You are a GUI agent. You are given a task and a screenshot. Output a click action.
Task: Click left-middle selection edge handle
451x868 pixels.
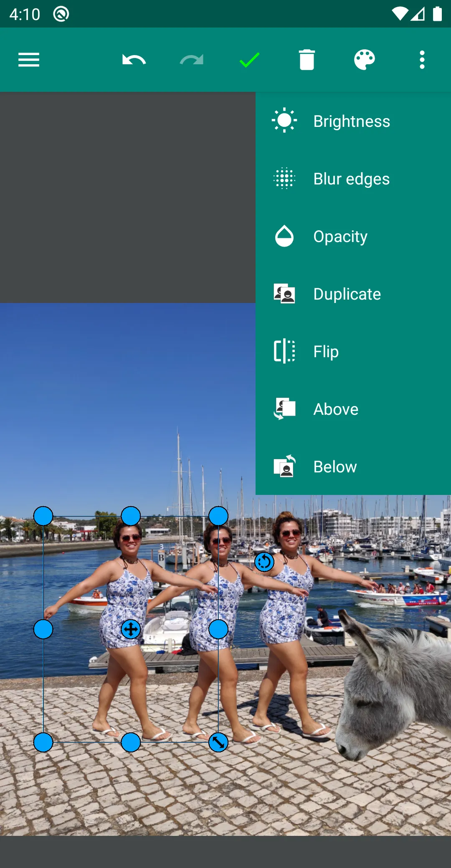pos(43,629)
